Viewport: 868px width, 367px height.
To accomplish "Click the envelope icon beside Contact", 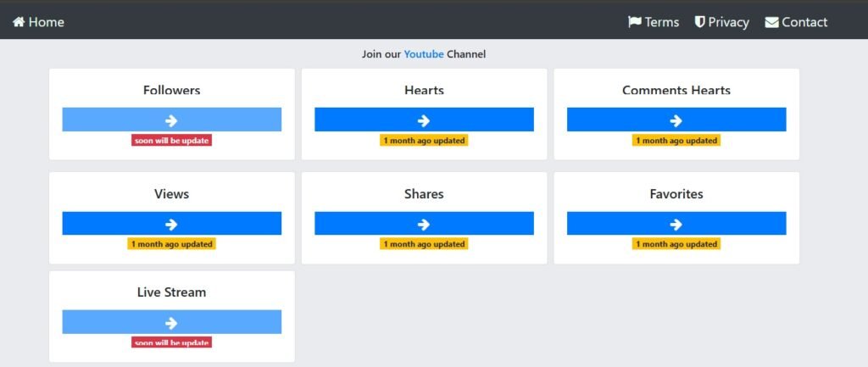I will click(x=771, y=22).
